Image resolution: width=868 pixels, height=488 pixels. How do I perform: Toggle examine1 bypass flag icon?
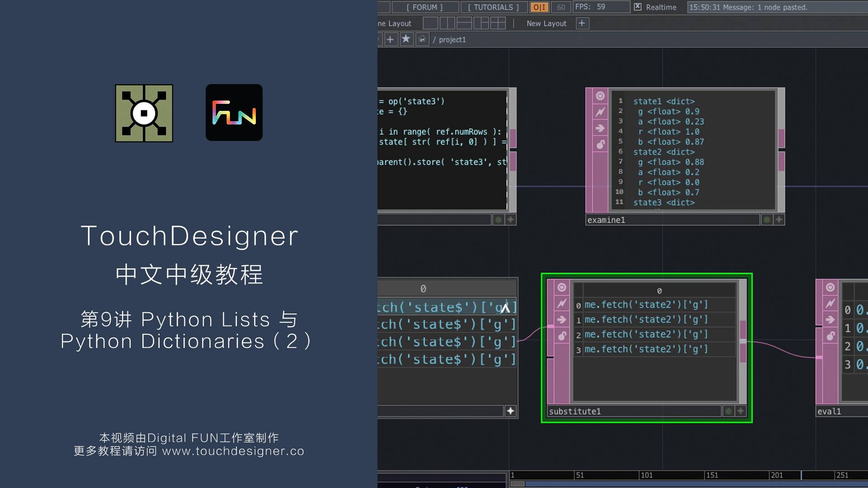click(x=600, y=112)
